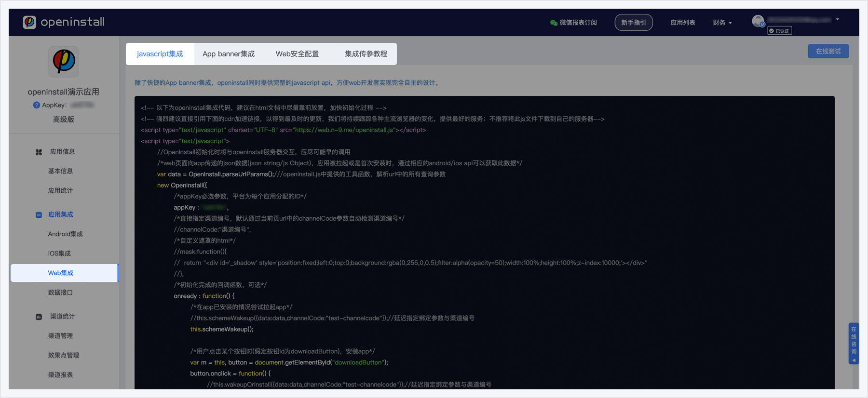Click the getElementById("downloadButton") code line
This screenshot has width=868, height=398.
click(x=289, y=362)
